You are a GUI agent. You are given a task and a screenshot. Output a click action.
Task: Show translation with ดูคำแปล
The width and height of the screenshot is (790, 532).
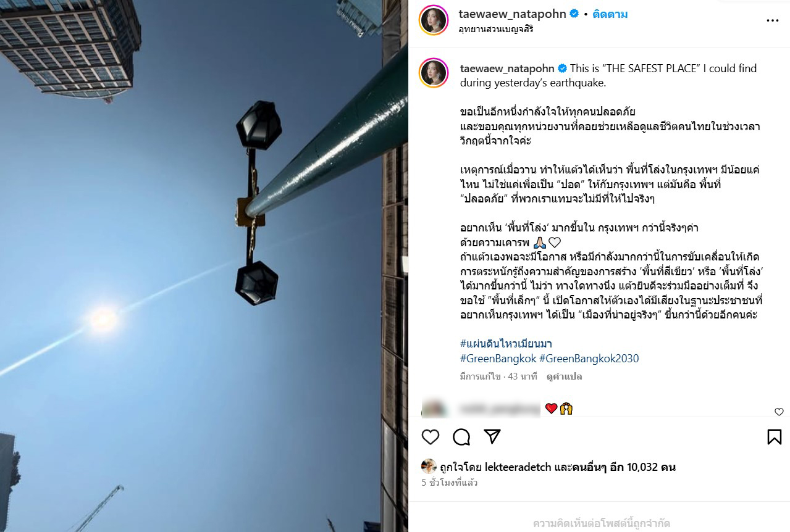pos(564,376)
